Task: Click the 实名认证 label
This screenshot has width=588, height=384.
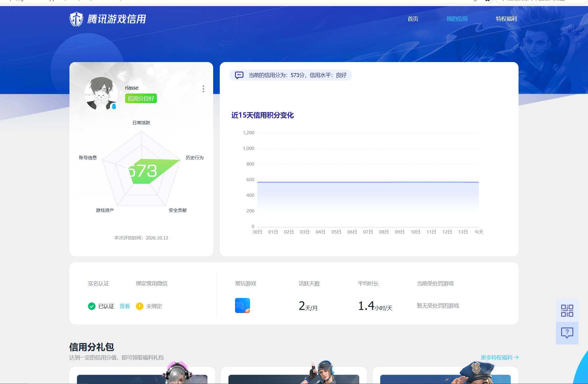Action: pos(98,283)
